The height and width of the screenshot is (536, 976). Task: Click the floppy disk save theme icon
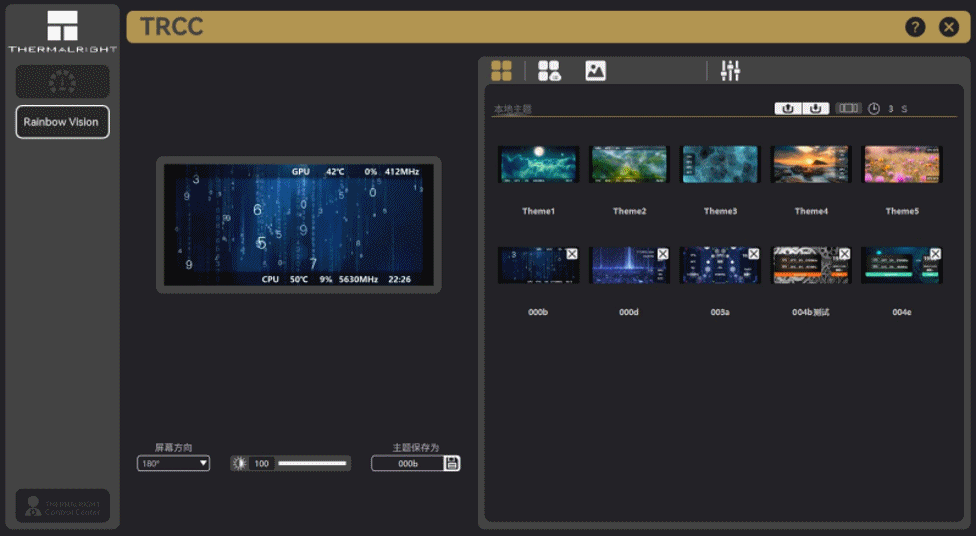[452, 463]
